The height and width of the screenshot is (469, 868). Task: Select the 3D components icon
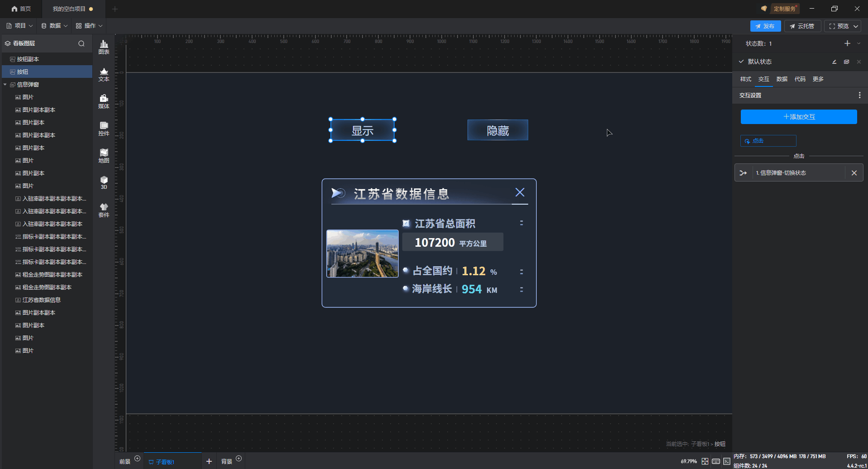(x=104, y=182)
